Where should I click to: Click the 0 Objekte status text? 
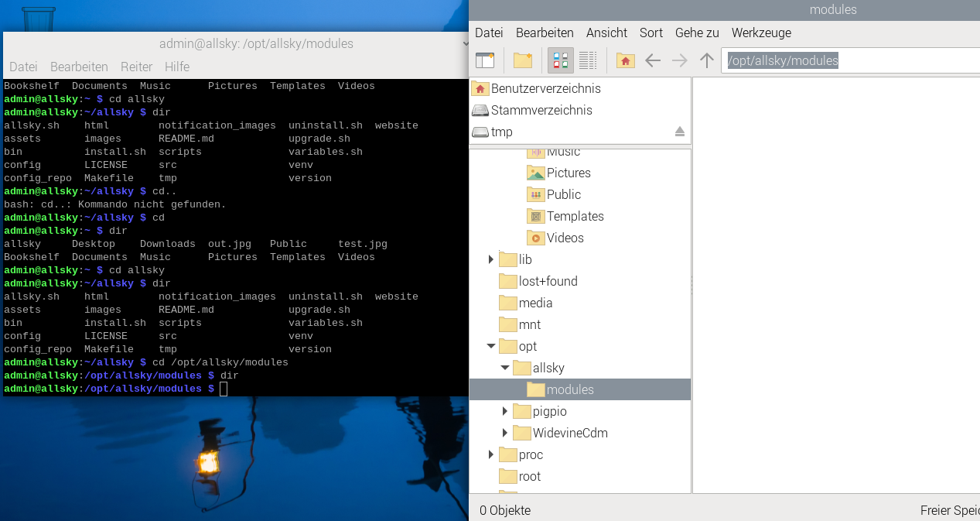point(505,510)
